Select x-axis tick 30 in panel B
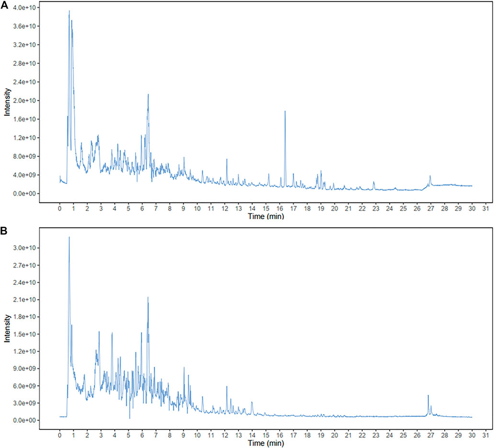 (x=472, y=436)
